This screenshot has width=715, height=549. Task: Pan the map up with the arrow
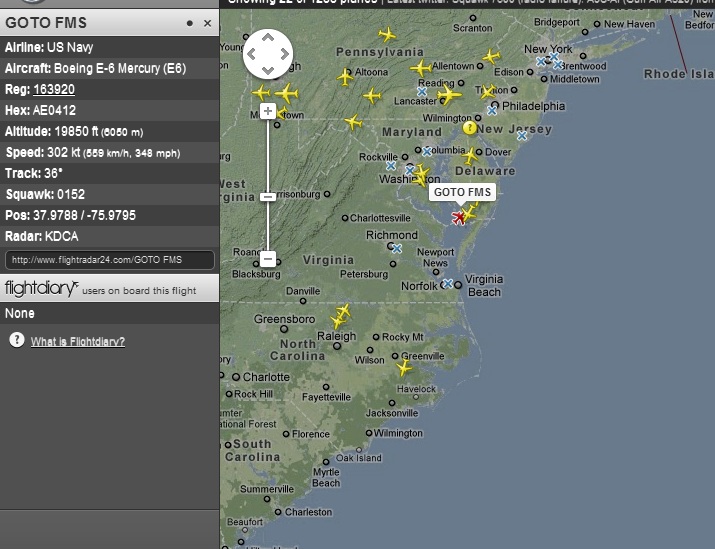pyautogui.click(x=268, y=38)
